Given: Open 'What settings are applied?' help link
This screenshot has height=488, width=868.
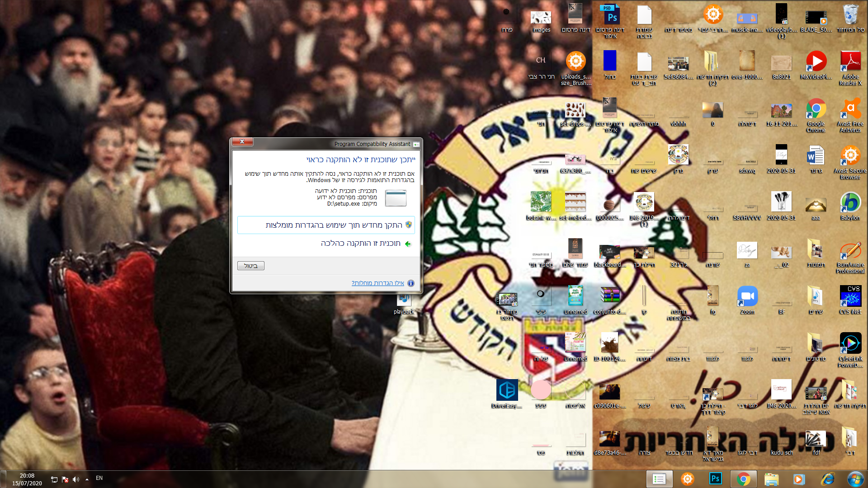Looking at the screenshot, I should click(x=378, y=283).
